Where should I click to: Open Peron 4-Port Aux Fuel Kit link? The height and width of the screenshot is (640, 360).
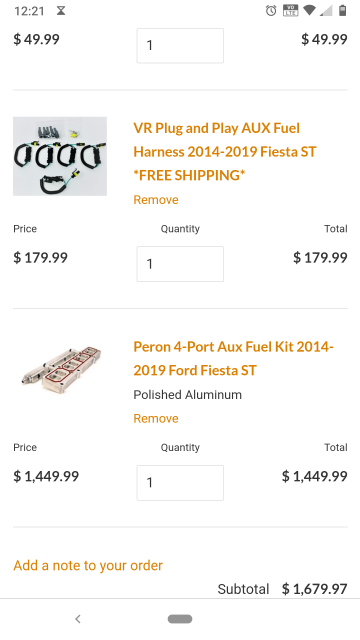point(233,358)
